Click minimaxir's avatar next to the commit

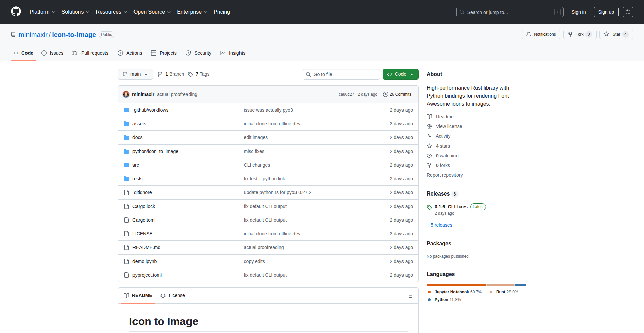coord(126,94)
